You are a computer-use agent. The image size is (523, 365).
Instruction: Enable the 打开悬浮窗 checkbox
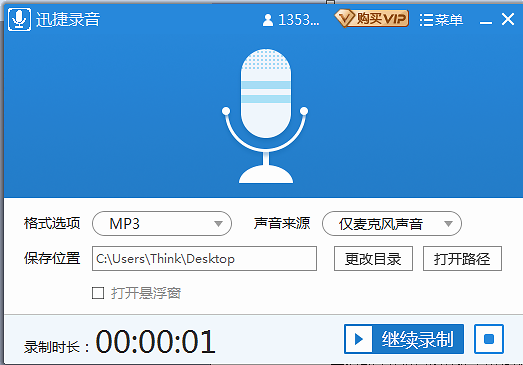tap(98, 293)
